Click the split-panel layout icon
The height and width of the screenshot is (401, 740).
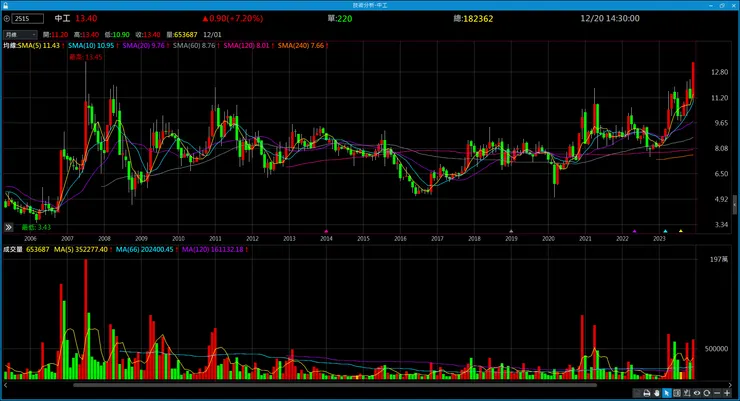[677, 393]
